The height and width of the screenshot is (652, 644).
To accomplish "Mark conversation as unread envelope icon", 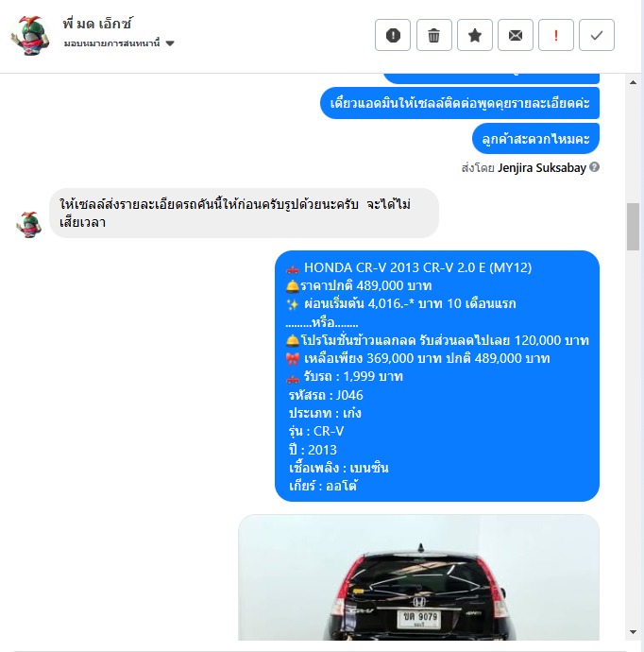I will [x=516, y=35].
